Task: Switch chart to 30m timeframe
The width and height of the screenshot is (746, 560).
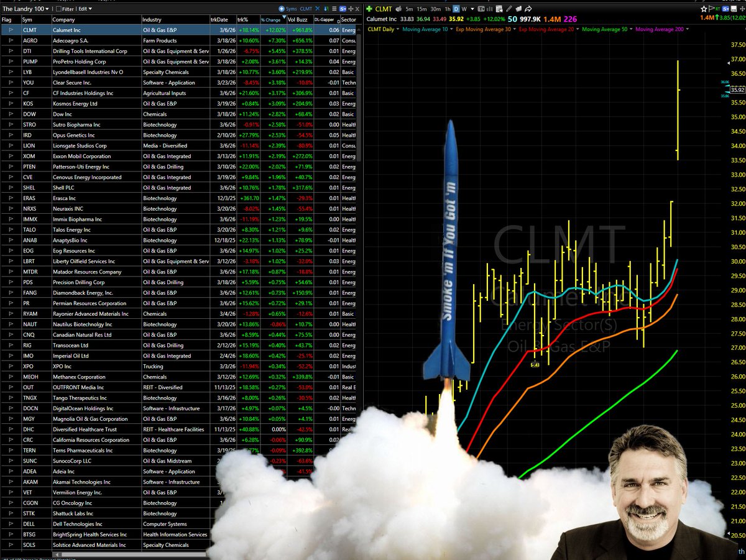Action: tap(435, 9)
